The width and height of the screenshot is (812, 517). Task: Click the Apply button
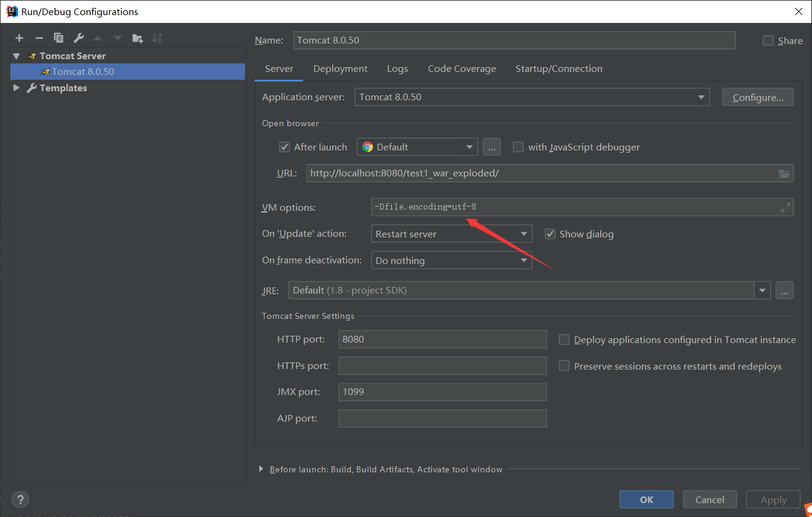[x=773, y=499]
